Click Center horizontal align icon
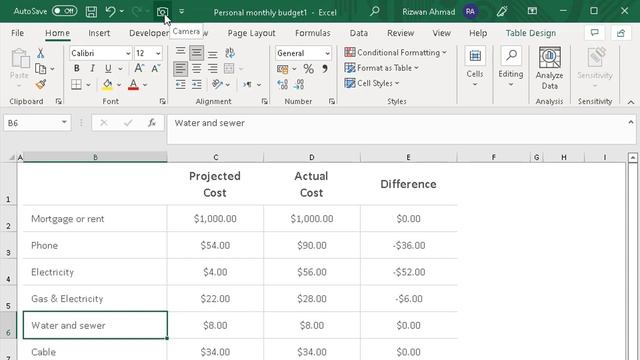This screenshot has height=360, width=640. (x=197, y=69)
